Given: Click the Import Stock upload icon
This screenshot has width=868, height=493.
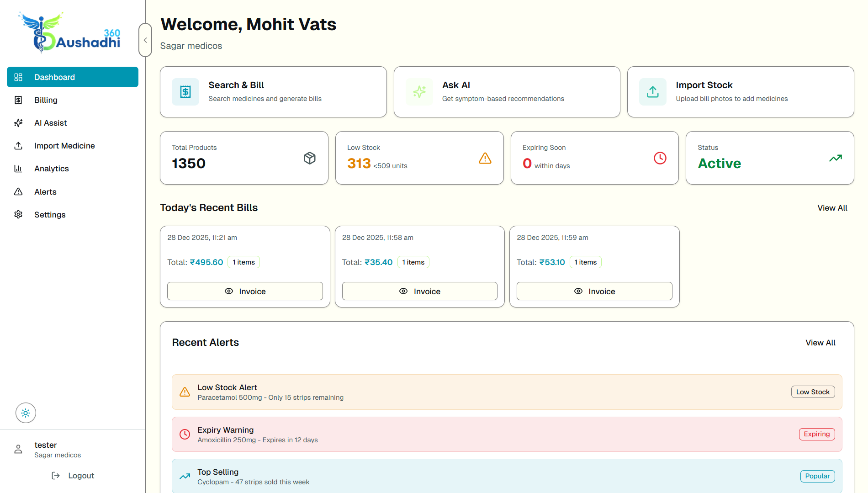Looking at the screenshot, I should tap(653, 92).
